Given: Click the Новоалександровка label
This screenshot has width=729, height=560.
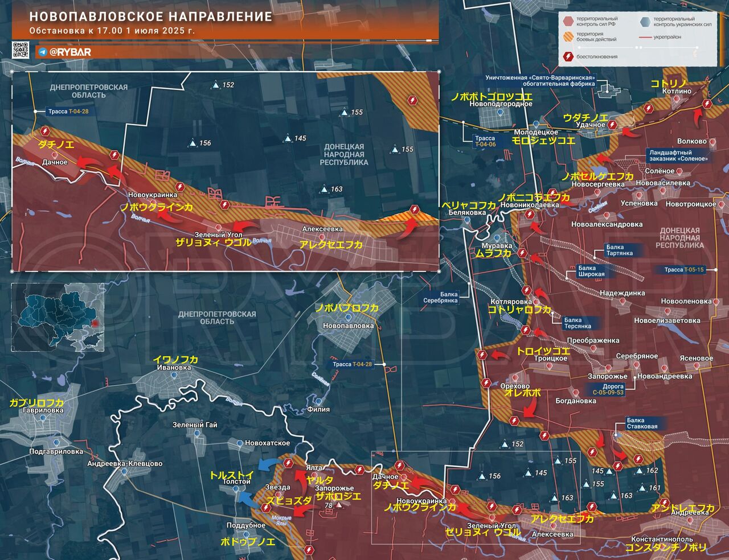Looking at the screenshot, I should point(607,224).
